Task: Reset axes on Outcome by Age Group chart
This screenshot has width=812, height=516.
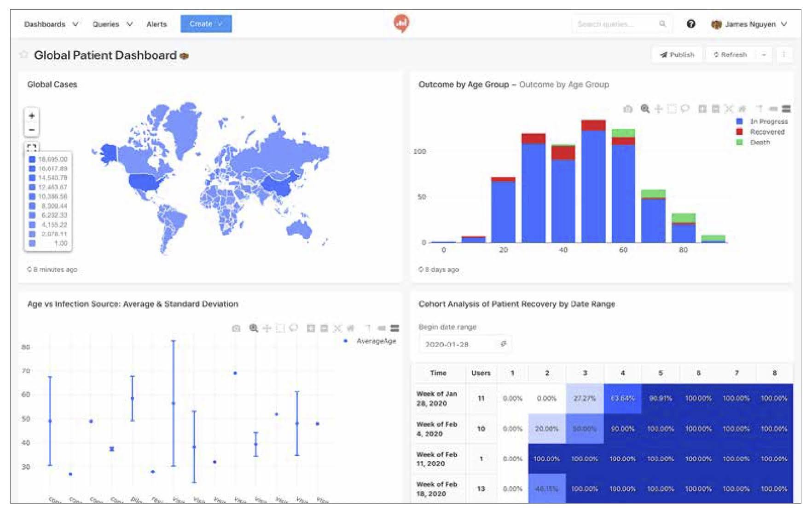Action: [x=742, y=109]
